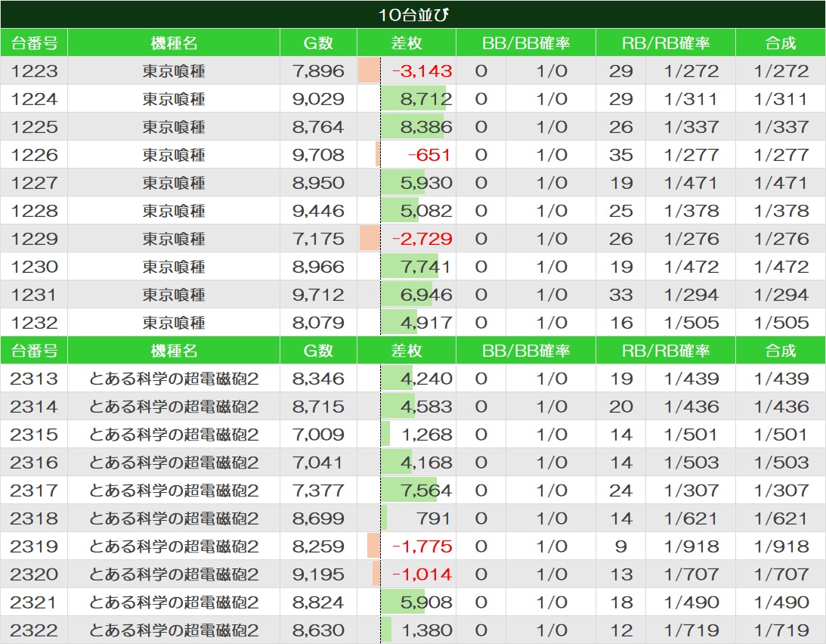
Task: Select machine number 1223
Action: (x=34, y=70)
